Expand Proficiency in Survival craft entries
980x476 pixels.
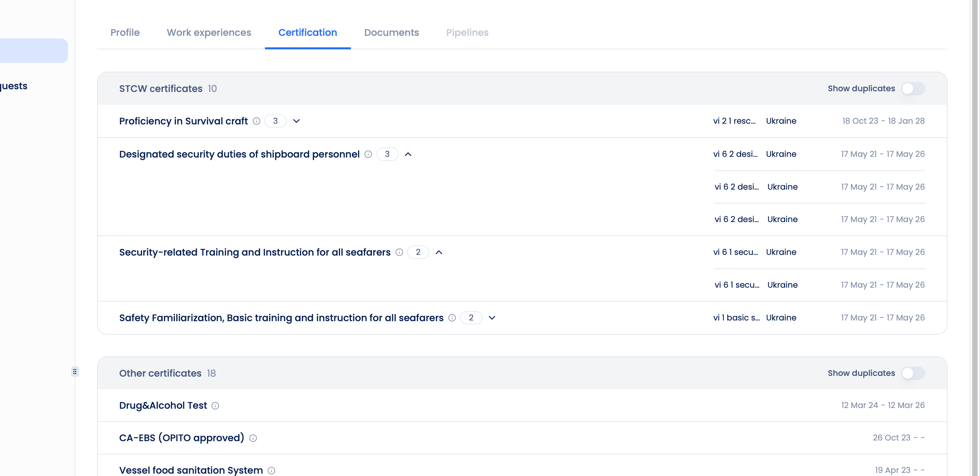[296, 121]
